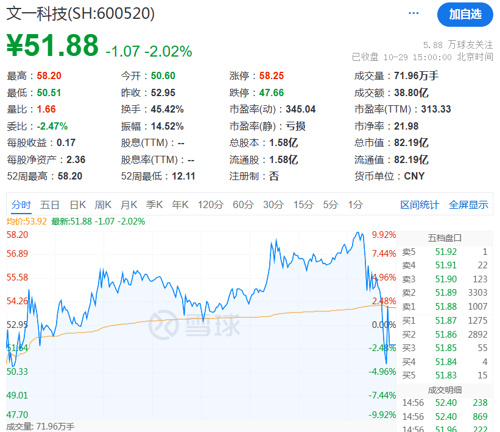Open the 60分 chart tab
Viewport: 500px width, 432px height.
(x=243, y=205)
